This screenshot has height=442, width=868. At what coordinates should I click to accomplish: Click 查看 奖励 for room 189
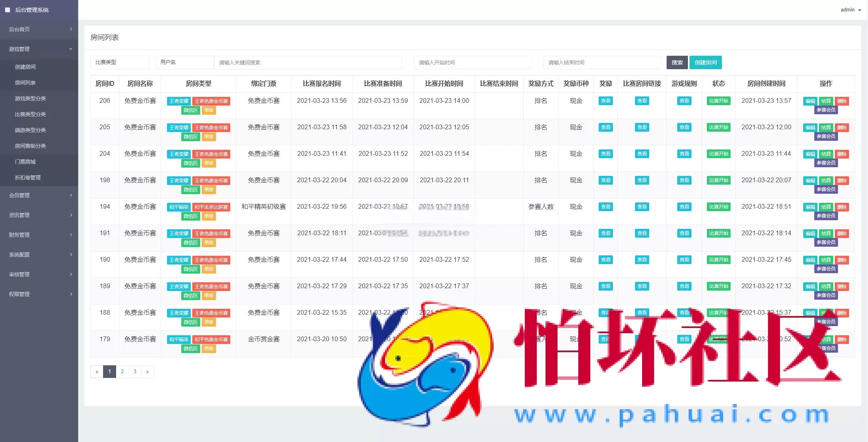605,286
